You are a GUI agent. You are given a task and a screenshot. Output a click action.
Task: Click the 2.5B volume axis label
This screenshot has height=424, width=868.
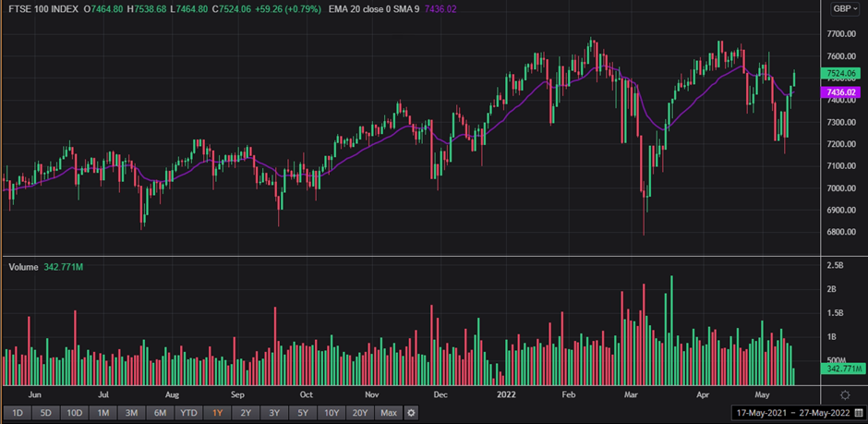point(836,266)
